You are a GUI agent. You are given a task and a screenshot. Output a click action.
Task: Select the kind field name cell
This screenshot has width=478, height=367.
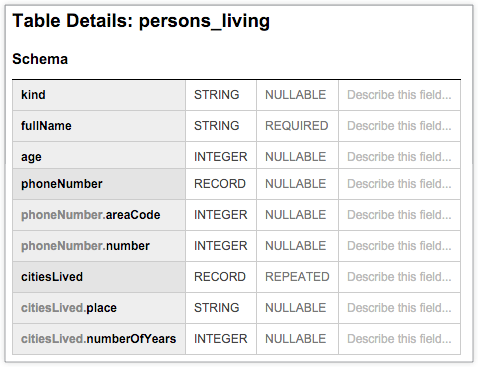click(x=99, y=95)
